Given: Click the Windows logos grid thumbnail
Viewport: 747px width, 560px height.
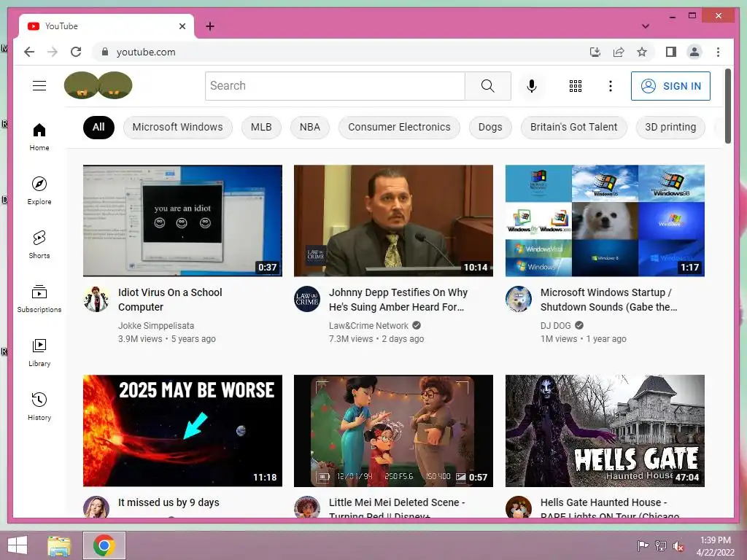Looking at the screenshot, I should [605, 220].
